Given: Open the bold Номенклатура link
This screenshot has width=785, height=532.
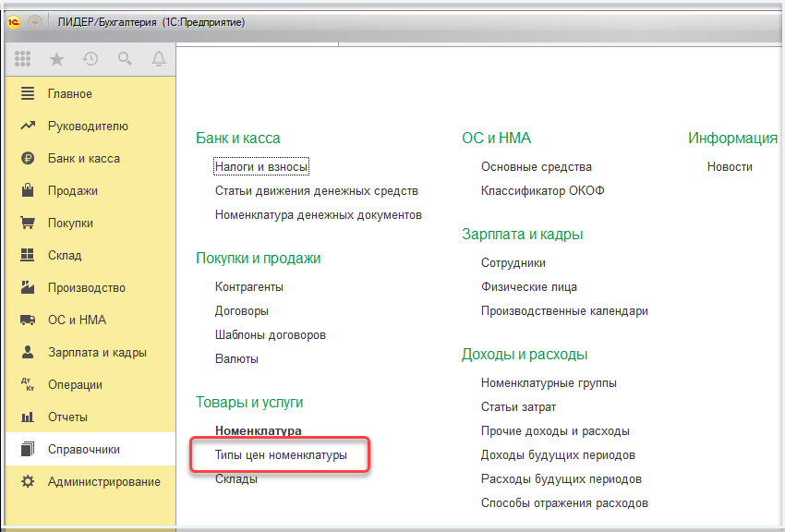Looking at the screenshot, I should coord(259,431).
